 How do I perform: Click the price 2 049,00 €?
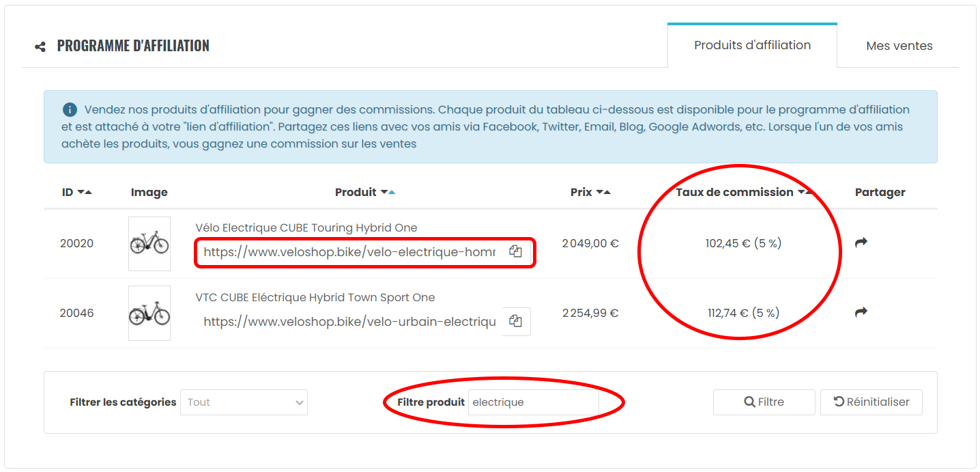[x=590, y=243]
